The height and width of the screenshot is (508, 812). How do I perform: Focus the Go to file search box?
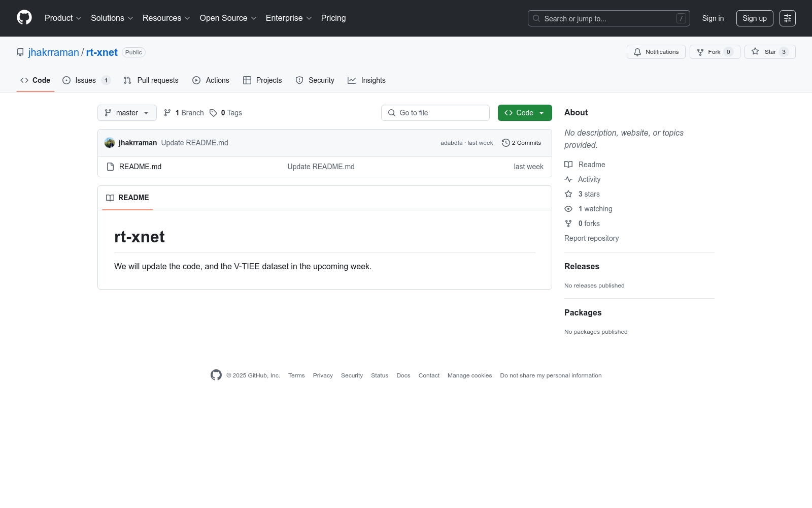click(x=435, y=113)
